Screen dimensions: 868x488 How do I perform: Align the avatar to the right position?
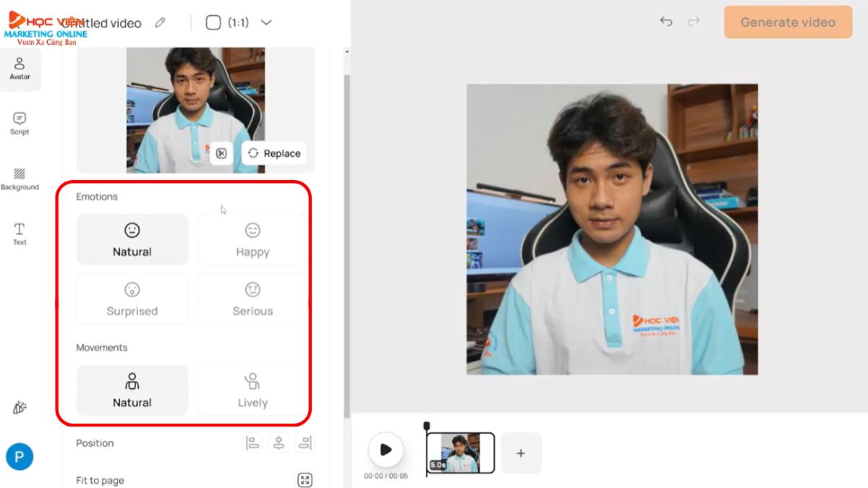(x=305, y=442)
